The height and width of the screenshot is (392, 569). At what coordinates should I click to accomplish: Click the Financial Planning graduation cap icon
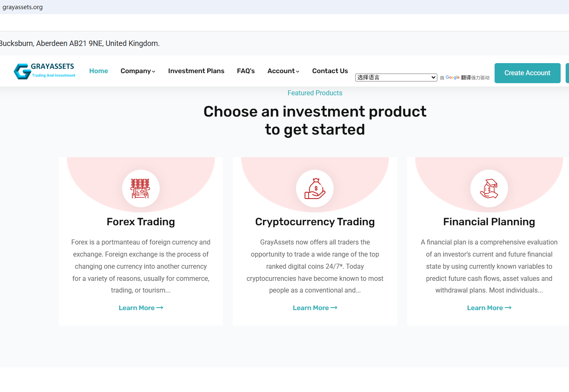[489, 188]
